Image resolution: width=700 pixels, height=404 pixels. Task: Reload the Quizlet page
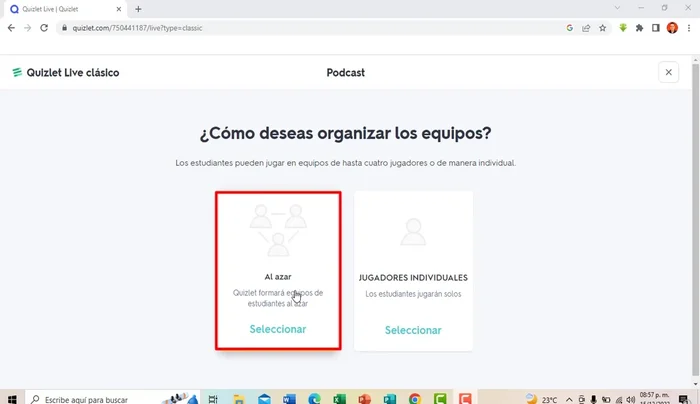coord(44,28)
